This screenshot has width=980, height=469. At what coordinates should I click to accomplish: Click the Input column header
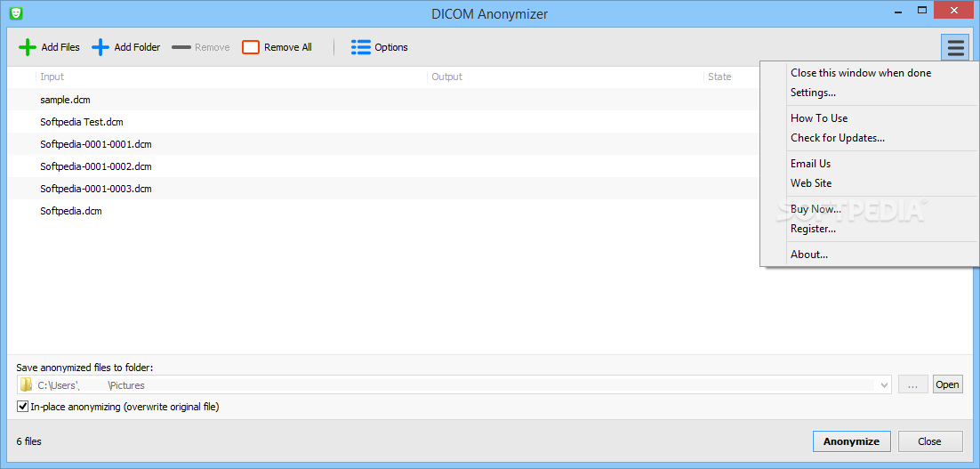click(x=231, y=77)
